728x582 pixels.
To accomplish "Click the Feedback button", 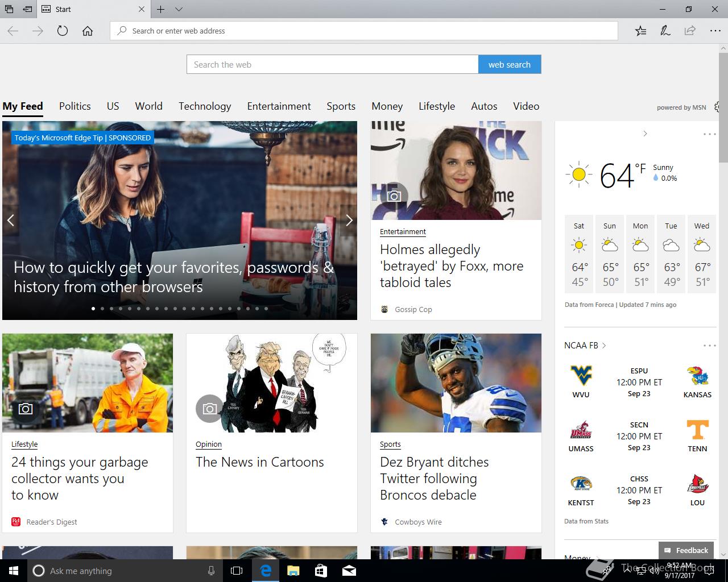I will coord(686,550).
